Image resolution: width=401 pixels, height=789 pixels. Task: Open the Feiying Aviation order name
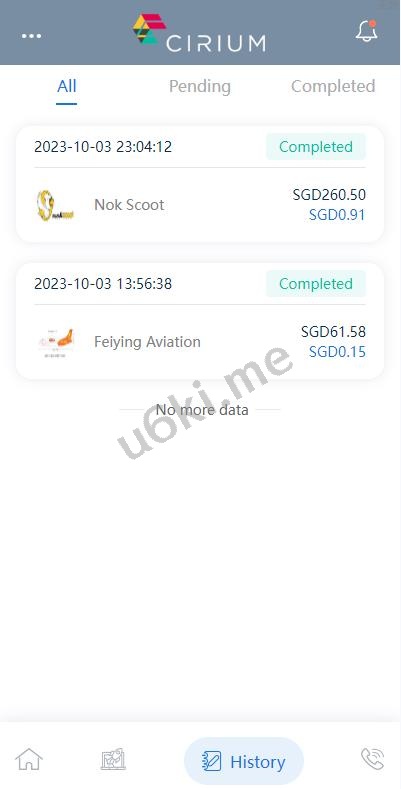[147, 342]
